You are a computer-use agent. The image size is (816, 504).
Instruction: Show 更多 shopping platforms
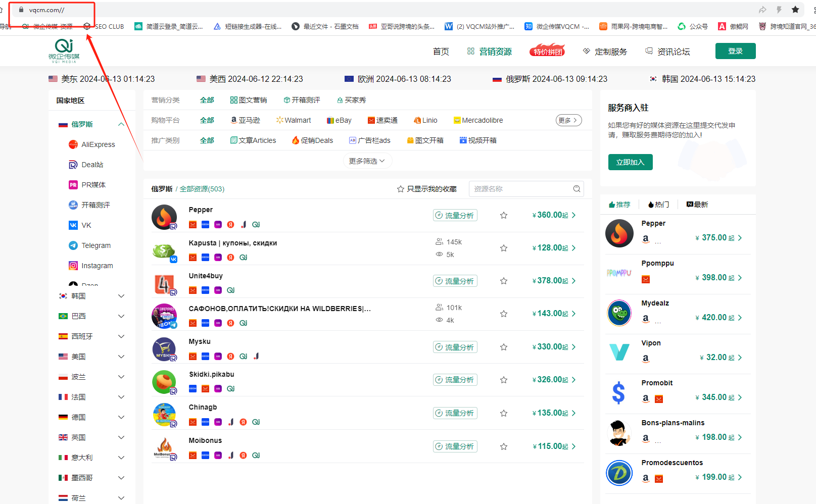(569, 120)
